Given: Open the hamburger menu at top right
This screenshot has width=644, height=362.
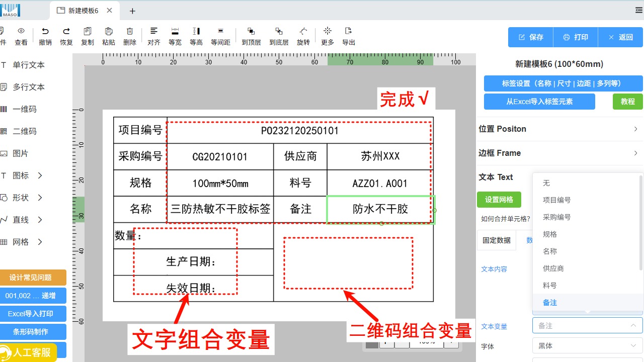Looking at the screenshot, I should pos(639,10).
